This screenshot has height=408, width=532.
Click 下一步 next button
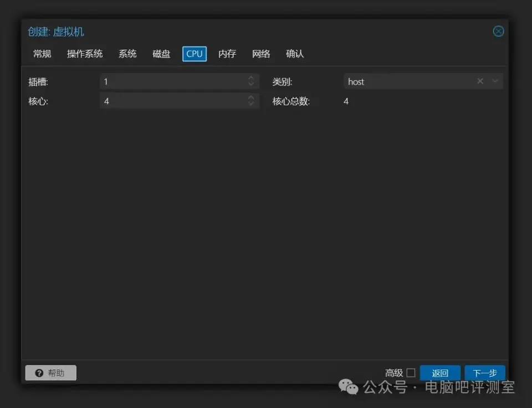pos(485,373)
